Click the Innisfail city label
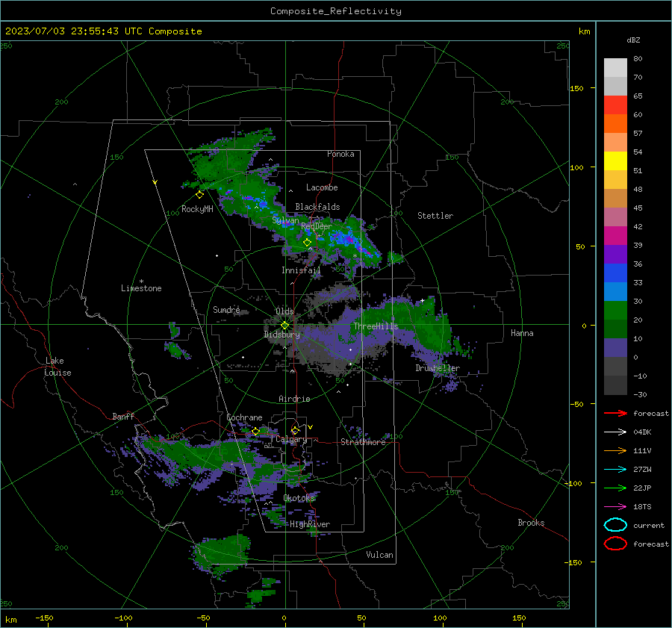The image size is (672, 628). [301, 270]
